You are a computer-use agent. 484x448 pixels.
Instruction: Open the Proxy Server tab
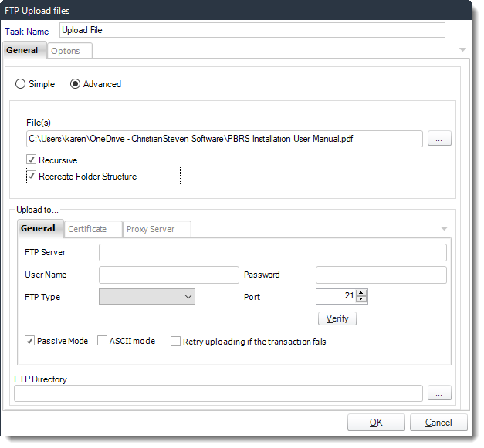(157, 229)
